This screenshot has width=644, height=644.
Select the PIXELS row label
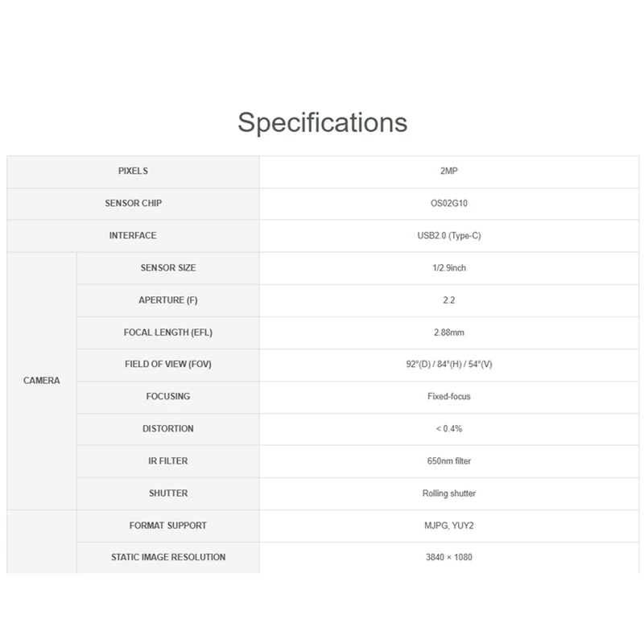point(133,171)
